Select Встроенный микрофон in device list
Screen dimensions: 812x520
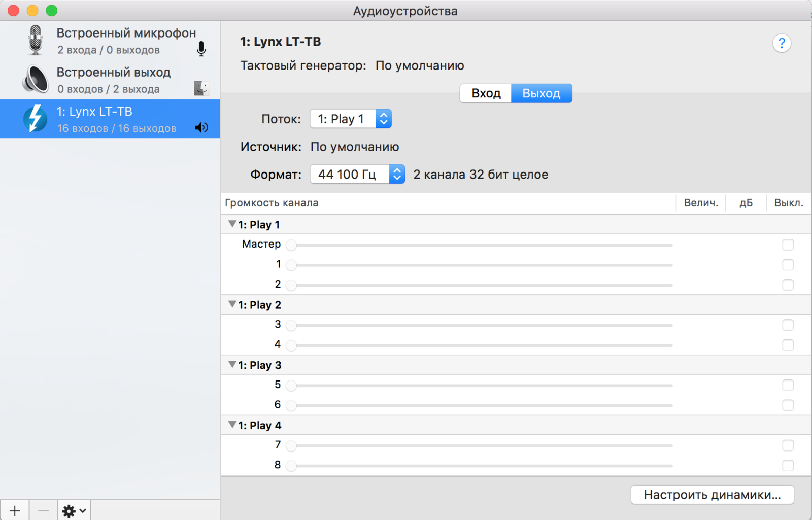point(110,41)
